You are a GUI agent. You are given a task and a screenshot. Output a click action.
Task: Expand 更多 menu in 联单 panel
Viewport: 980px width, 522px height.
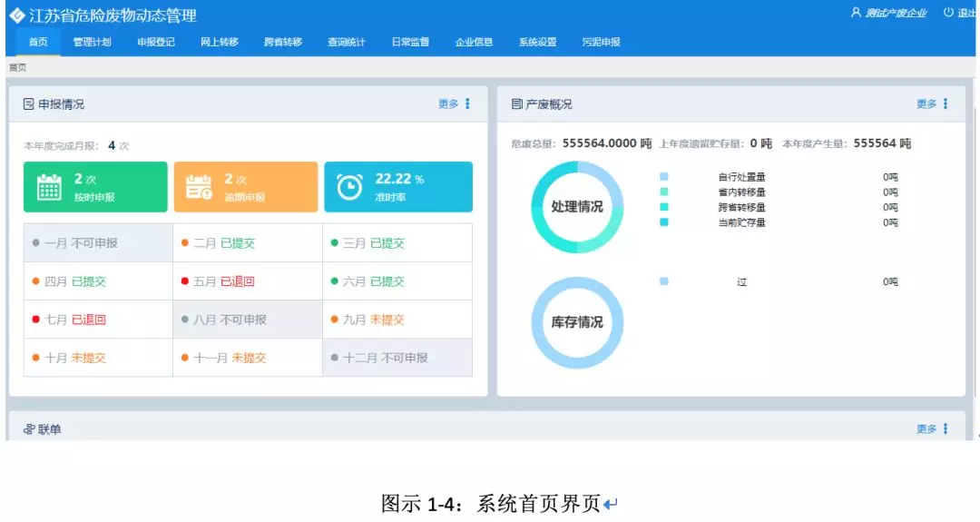click(x=932, y=429)
